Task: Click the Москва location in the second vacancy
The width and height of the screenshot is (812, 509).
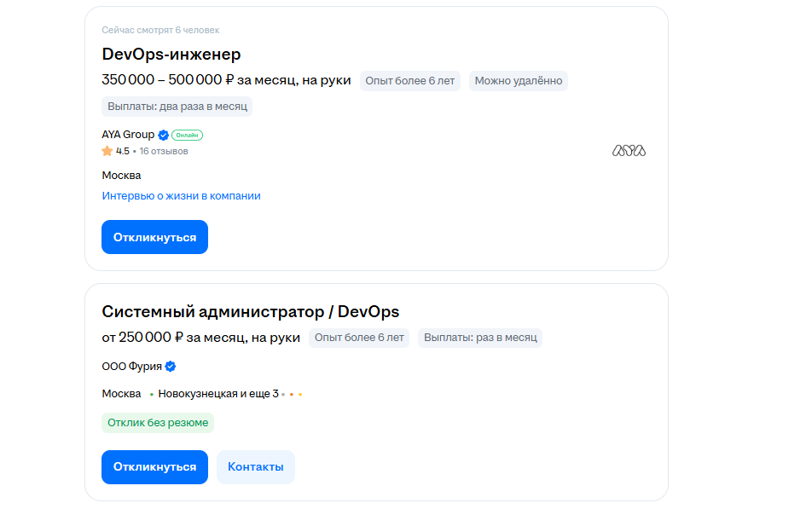Action: pyautogui.click(x=121, y=394)
